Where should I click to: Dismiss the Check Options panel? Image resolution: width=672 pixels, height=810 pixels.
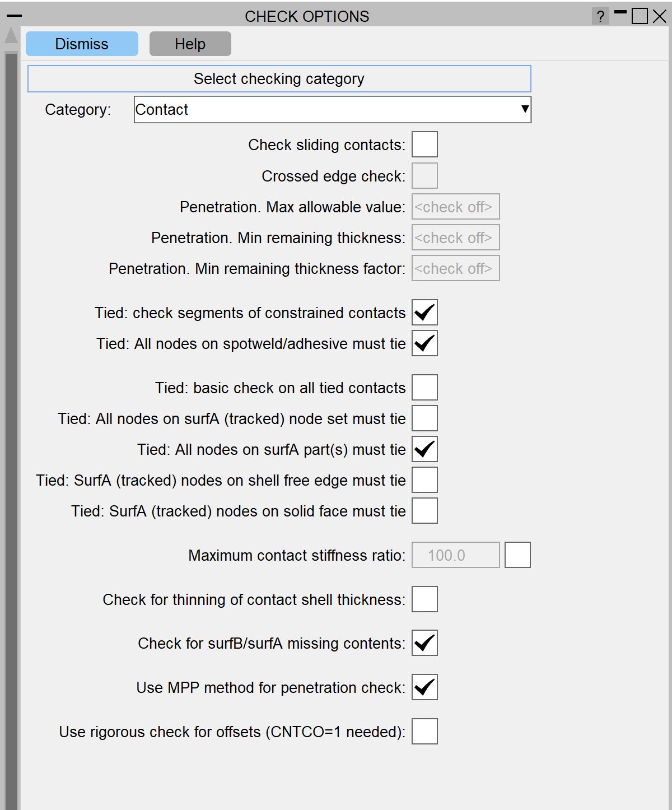(x=82, y=44)
